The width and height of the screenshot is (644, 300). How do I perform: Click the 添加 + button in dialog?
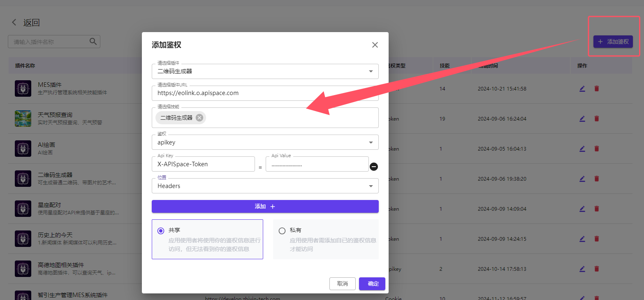(x=265, y=207)
